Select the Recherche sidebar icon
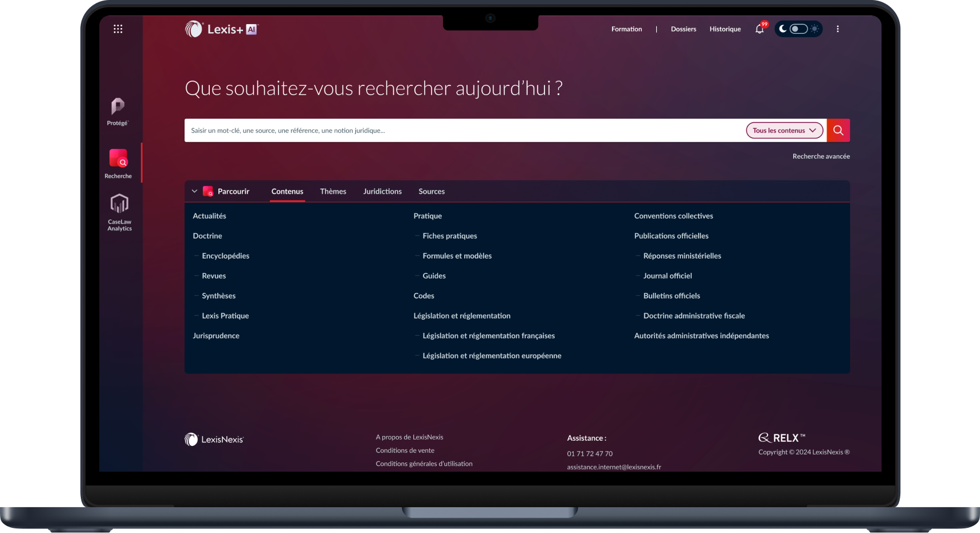Image resolution: width=980 pixels, height=533 pixels. pyautogui.click(x=118, y=163)
